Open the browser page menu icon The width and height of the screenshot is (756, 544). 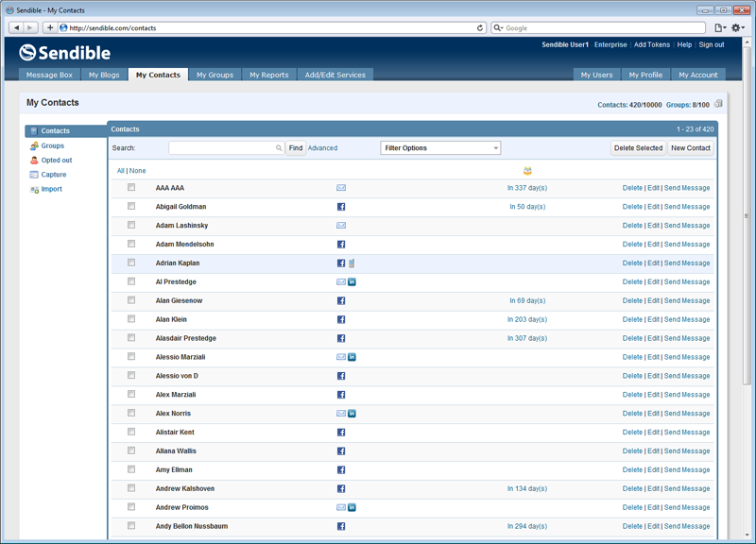[x=720, y=28]
